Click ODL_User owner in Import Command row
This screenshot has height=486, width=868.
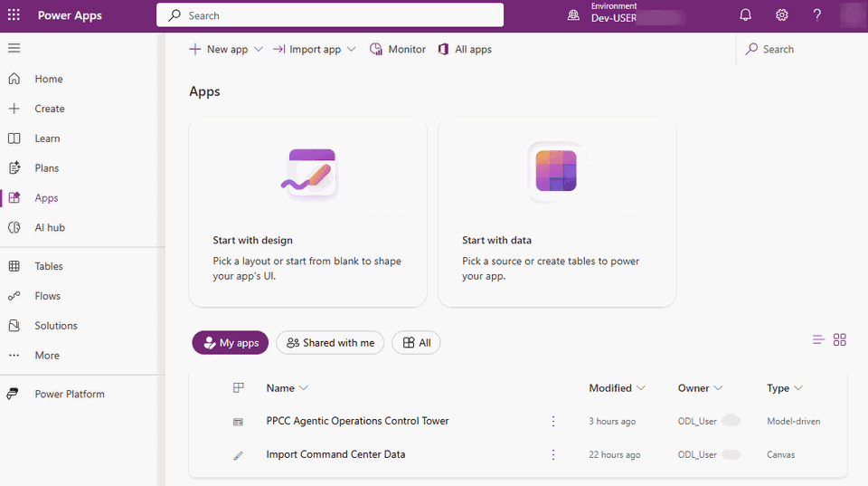click(x=697, y=454)
